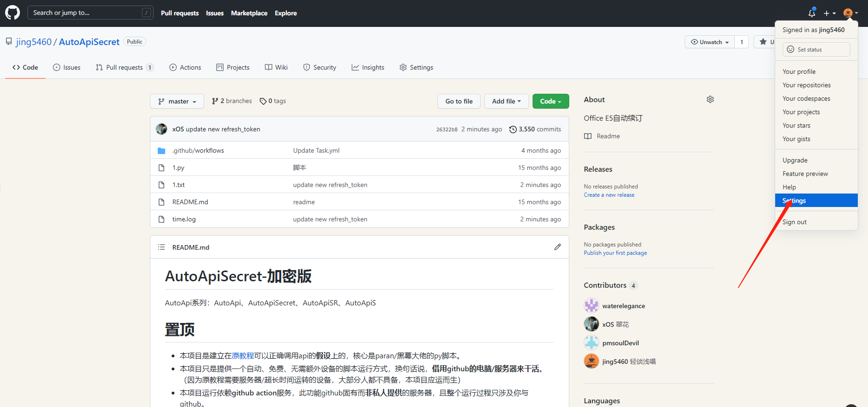Select Your stars menu item
The height and width of the screenshot is (407, 868).
(816, 125)
